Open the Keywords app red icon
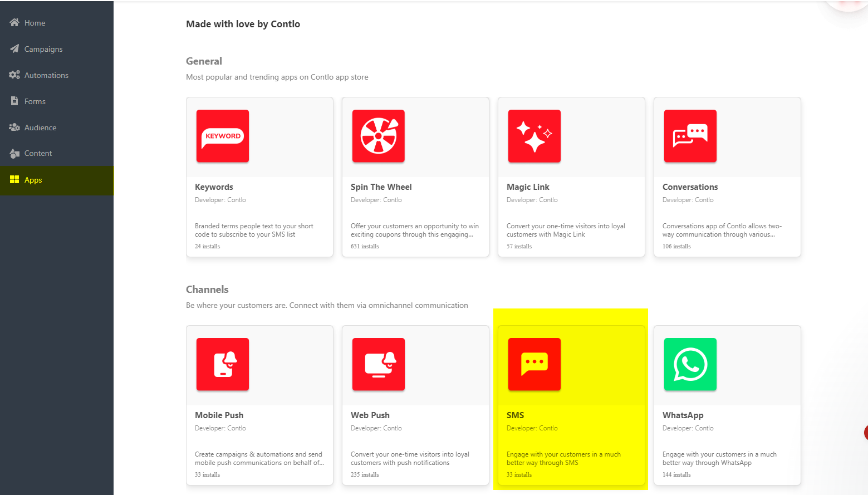 pos(223,136)
